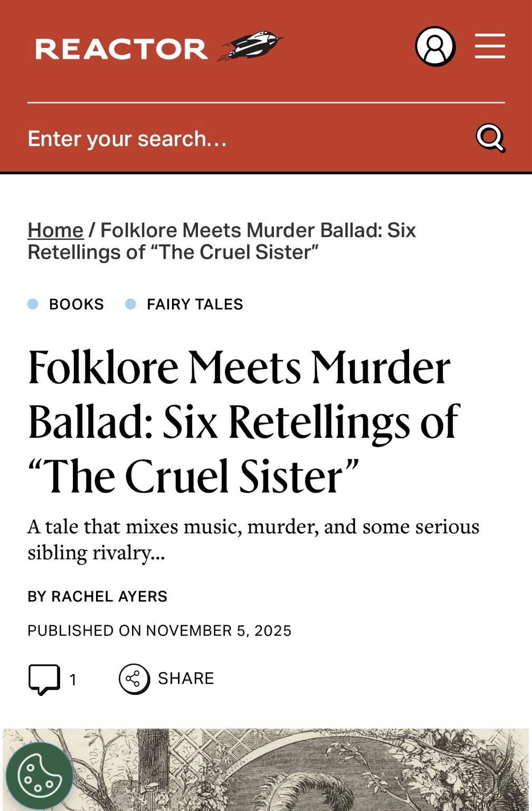
Task: Go to Home via breadcrumb link
Action: click(55, 230)
